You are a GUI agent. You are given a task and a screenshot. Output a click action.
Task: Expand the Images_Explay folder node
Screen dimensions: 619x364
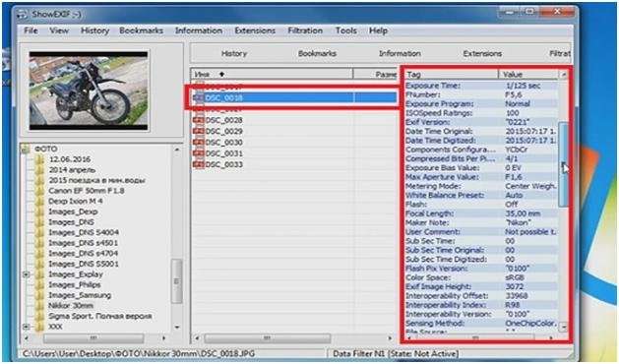pos(27,274)
